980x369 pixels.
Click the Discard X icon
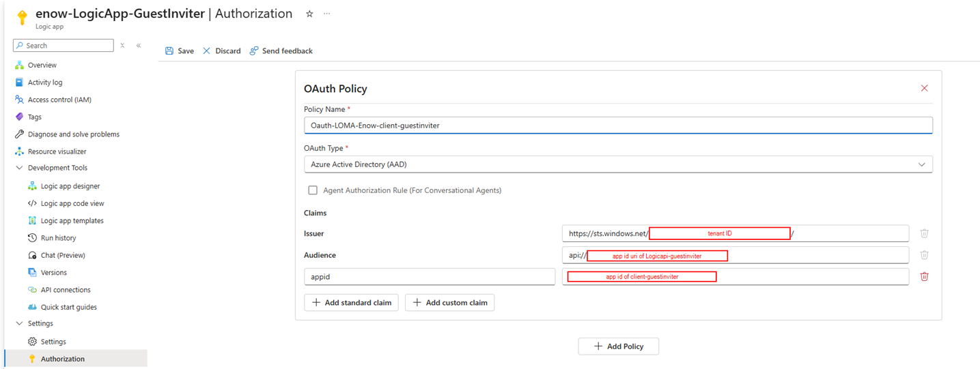click(x=207, y=51)
